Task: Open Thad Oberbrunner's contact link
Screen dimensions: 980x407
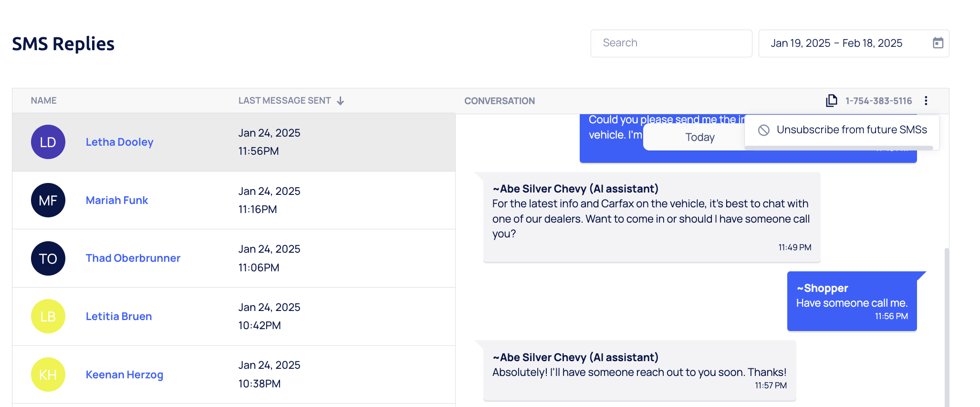Action: [x=133, y=258]
